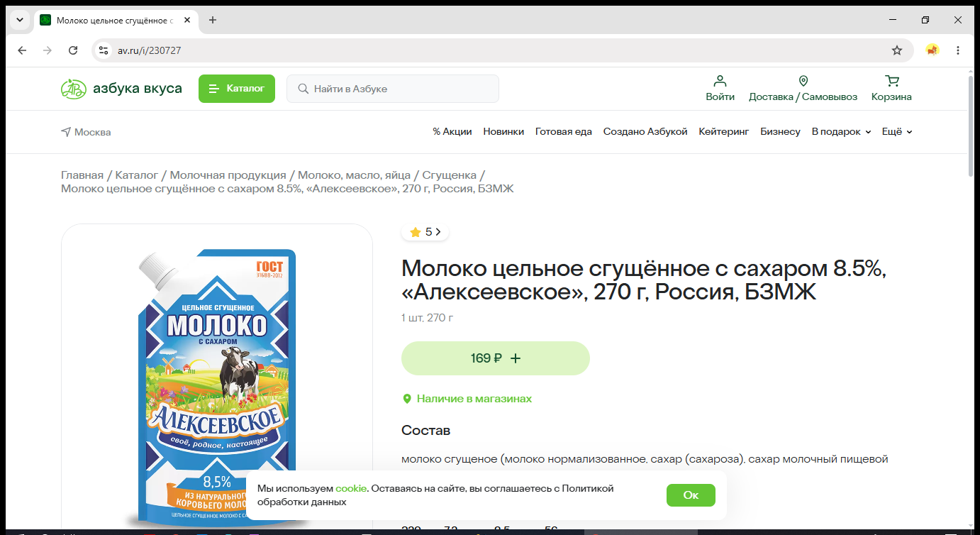Screen dimensions: 980x535
Task: Select the product title heading text
Action: pos(645,280)
